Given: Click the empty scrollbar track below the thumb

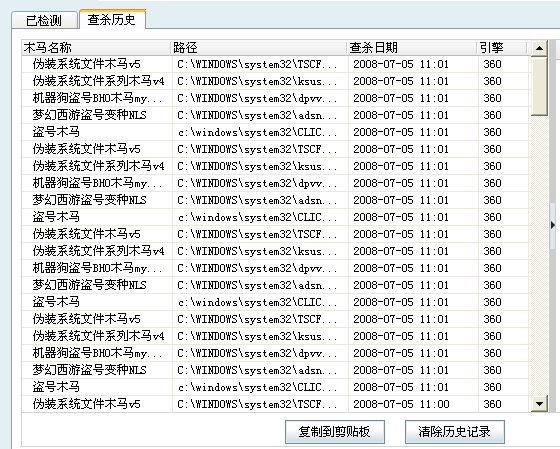Looking at the screenshot, I should tap(539, 256).
